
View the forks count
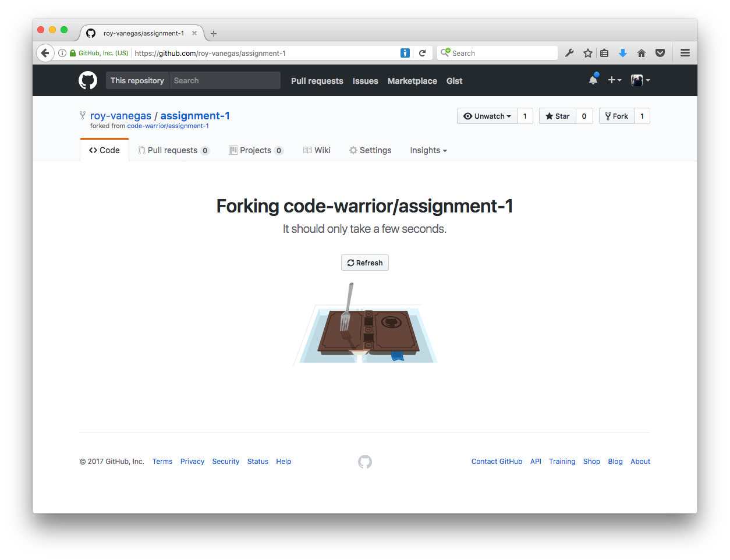pyautogui.click(x=642, y=116)
